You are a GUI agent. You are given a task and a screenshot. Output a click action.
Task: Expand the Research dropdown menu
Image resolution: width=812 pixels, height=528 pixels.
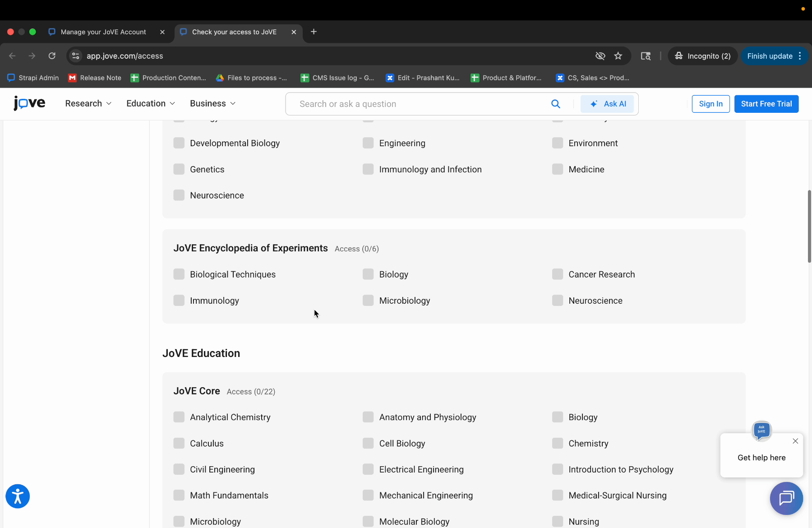88,103
